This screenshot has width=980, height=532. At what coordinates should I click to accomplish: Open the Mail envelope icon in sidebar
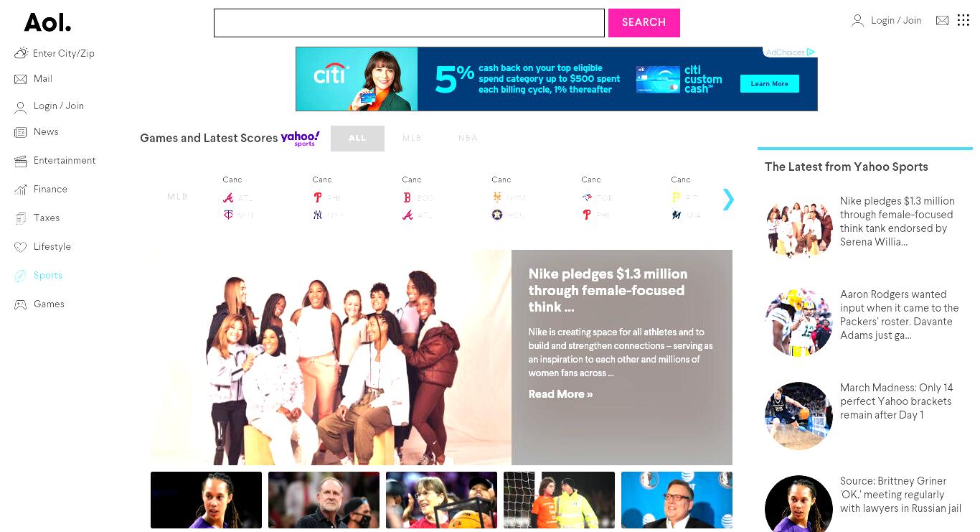[x=20, y=79]
